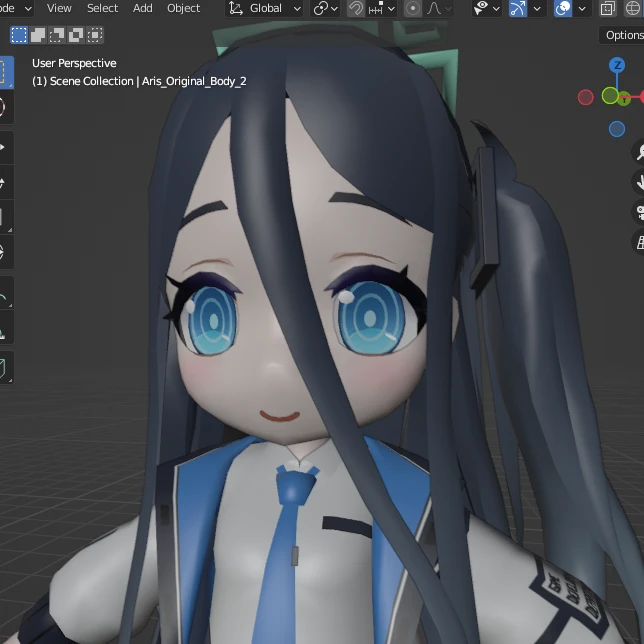The height and width of the screenshot is (644, 644).
Task: Open the Select menu
Action: tap(102, 8)
